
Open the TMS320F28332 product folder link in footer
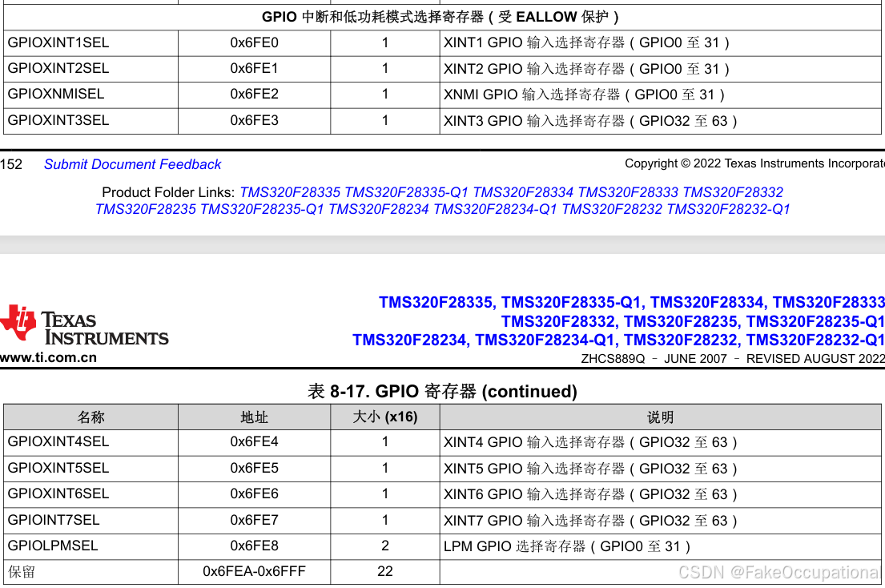733,192
